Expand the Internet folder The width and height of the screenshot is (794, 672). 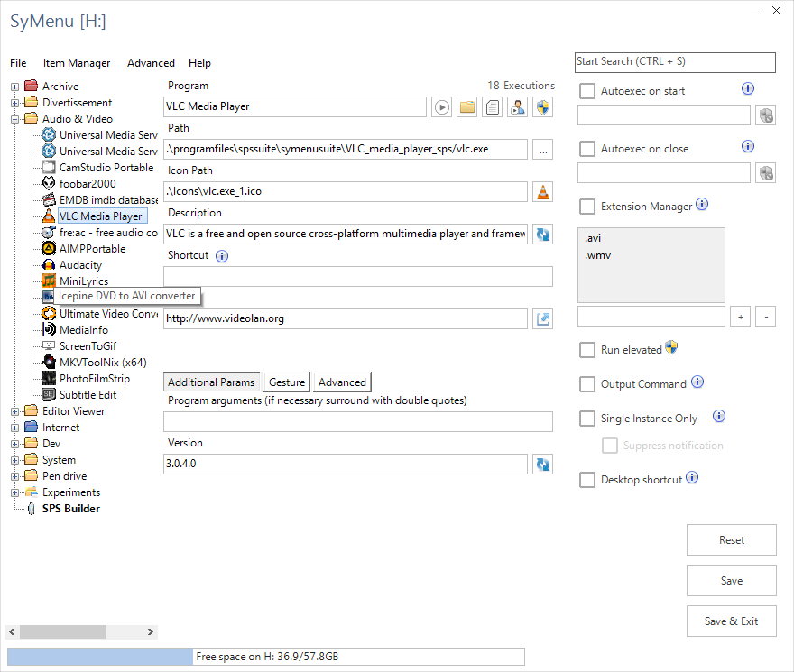click(x=14, y=428)
